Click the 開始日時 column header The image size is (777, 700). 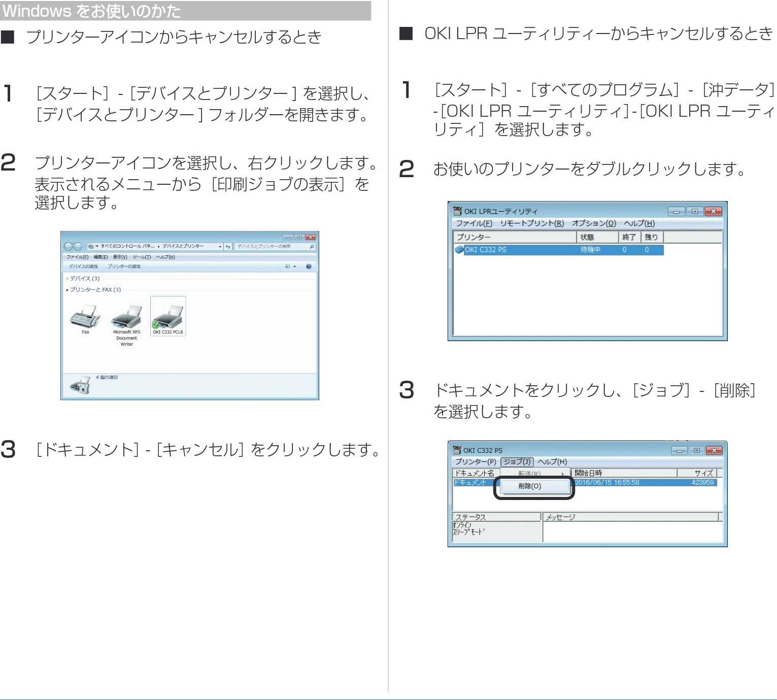coord(625,473)
